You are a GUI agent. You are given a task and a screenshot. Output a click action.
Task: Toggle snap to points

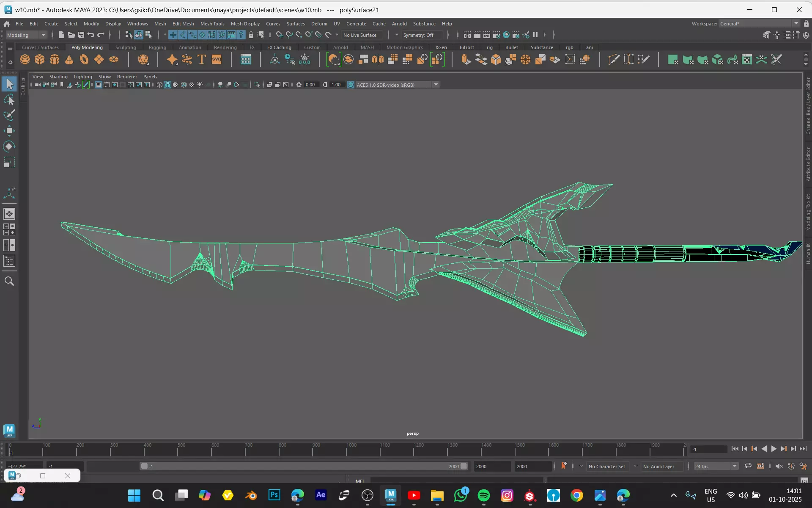click(299, 35)
